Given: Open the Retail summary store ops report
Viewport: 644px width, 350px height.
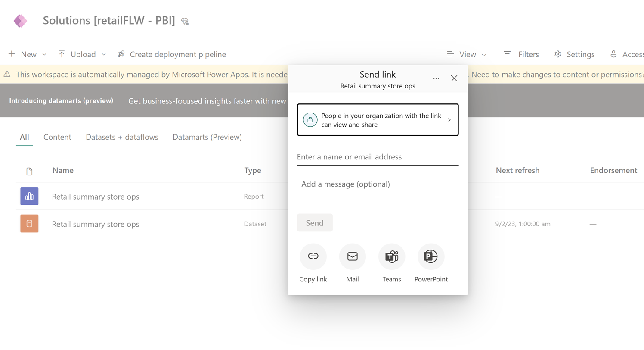Looking at the screenshot, I should coord(96,197).
